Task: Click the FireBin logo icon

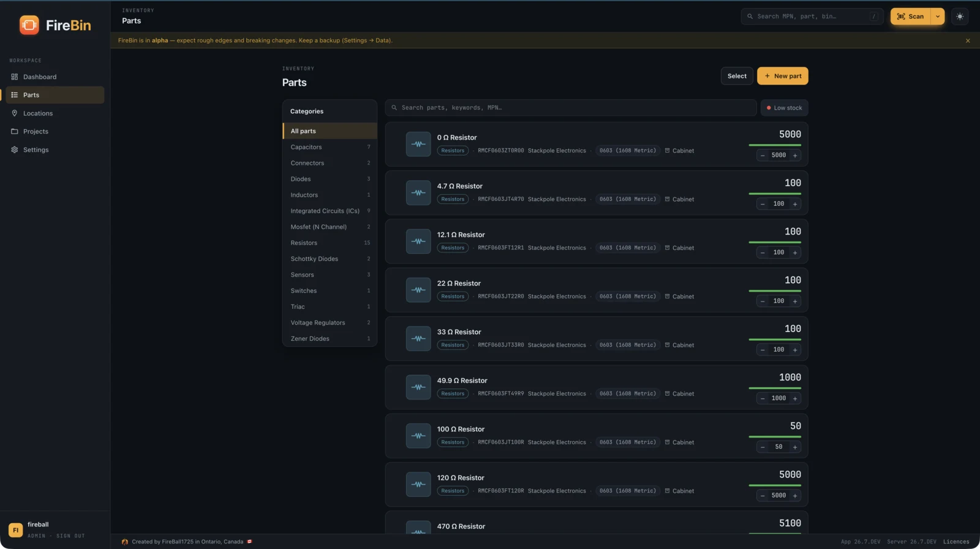Action: [29, 25]
